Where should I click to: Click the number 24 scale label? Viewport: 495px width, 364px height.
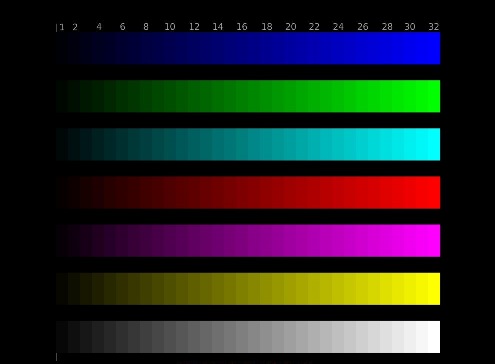[x=338, y=27]
